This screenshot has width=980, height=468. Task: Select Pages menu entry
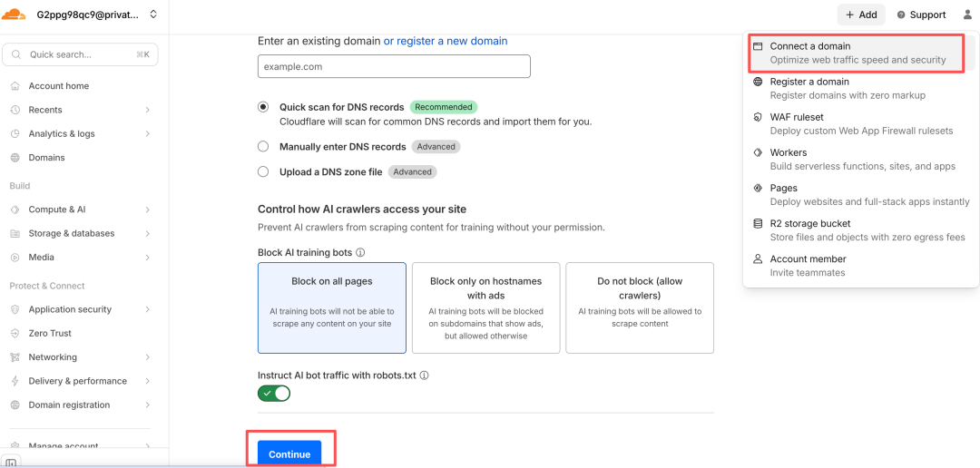coord(860,194)
